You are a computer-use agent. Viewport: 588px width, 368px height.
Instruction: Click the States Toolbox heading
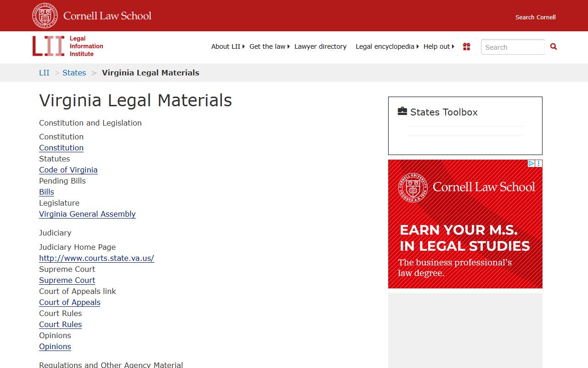444,112
